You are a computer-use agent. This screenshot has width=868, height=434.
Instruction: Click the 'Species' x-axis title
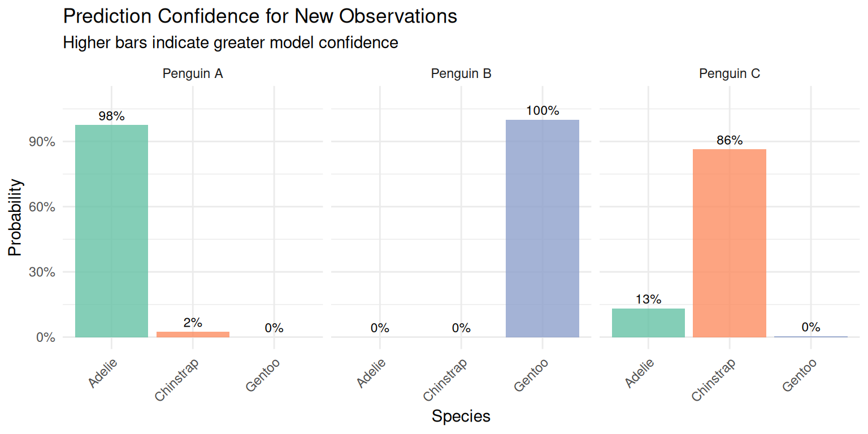tap(461, 417)
